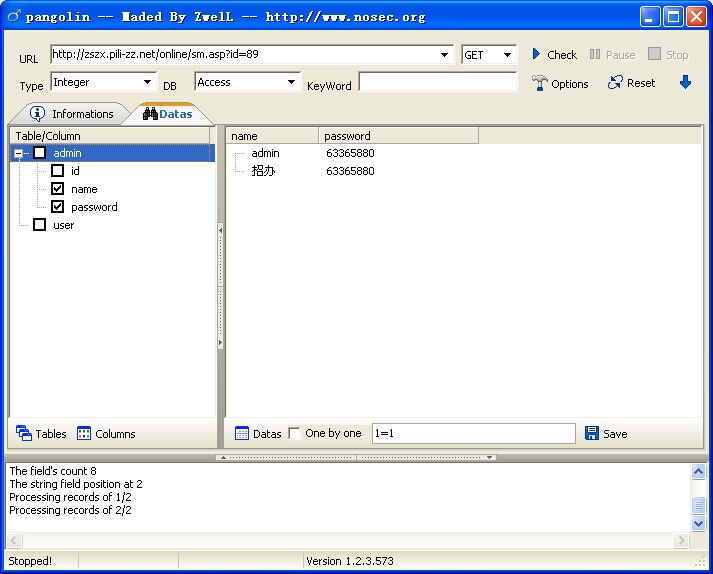Click the Save floppy disk icon
The height and width of the screenshot is (574, 713).
point(592,433)
